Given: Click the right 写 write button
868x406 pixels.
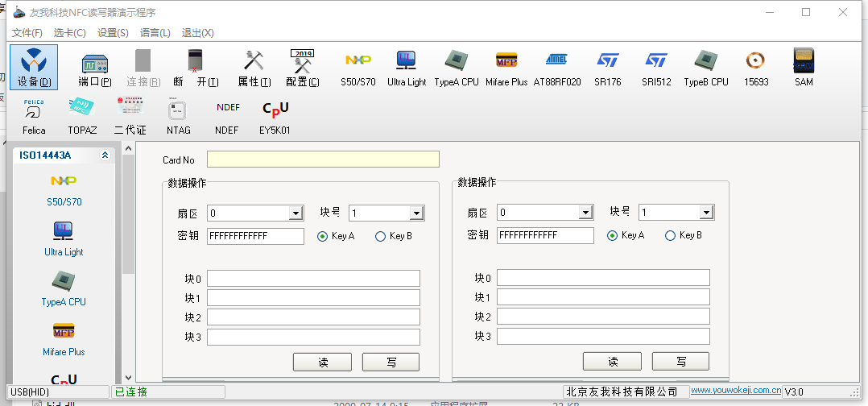Looking at the screenshot, I should [680, 362].
